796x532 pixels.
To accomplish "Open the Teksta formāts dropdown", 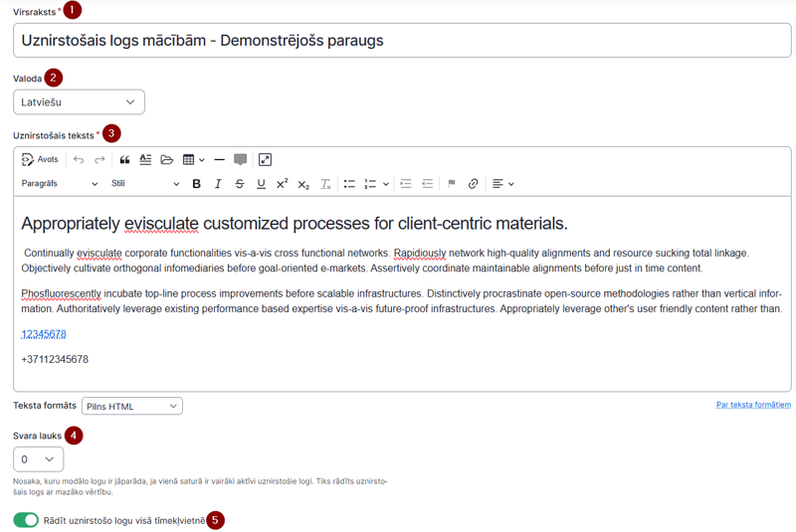I will [x=132, y=407].
